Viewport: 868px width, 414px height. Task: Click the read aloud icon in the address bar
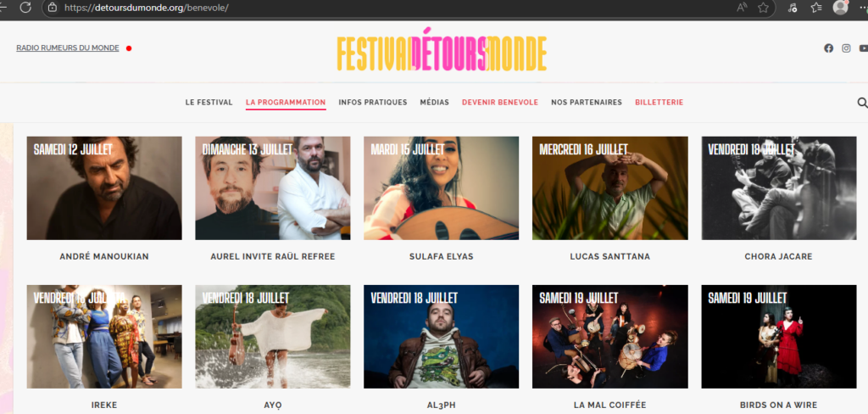pos(742,7)
